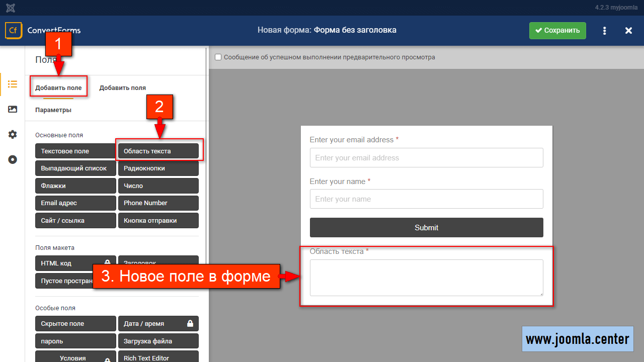The width and height of the screenshot is (644, 362).
Task: Switch to the Добавить поле tab
Action: tap(58, 87)
